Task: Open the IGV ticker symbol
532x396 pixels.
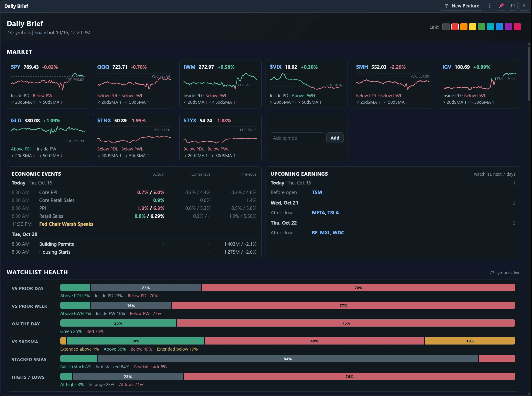Action: point(447,67)
